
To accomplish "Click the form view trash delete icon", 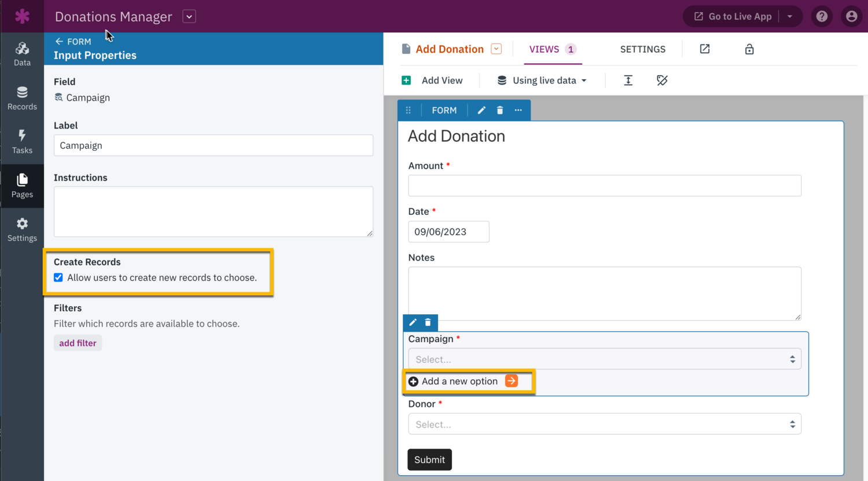I will click(500, 111).
